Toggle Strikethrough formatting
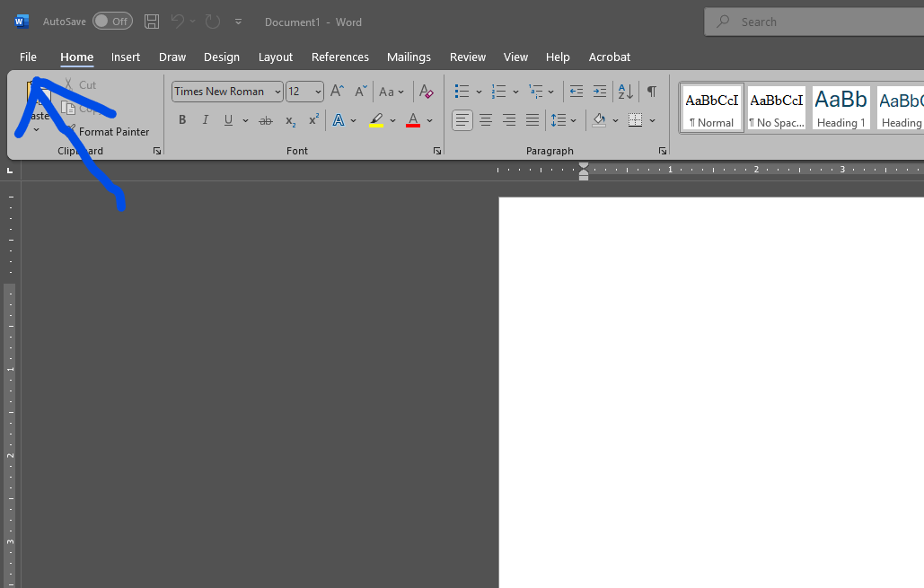The width and height of the screenshot is (924, 588). pyautogui.click(x=266, y=120)
